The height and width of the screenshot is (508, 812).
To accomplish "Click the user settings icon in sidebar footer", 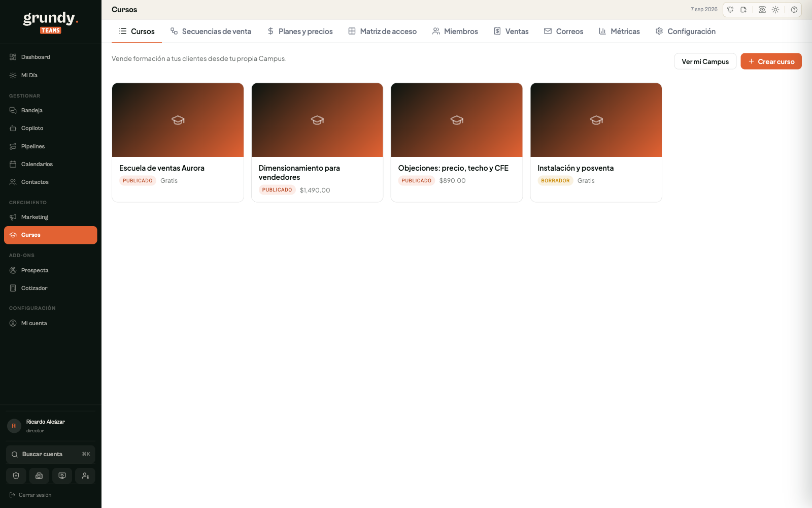I will 85,476.
